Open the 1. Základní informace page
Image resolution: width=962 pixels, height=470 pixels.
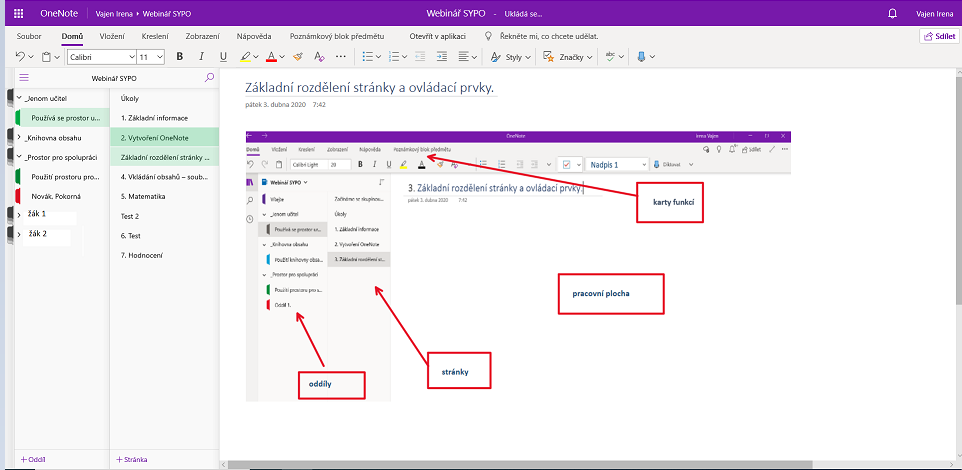pos(164,118)
